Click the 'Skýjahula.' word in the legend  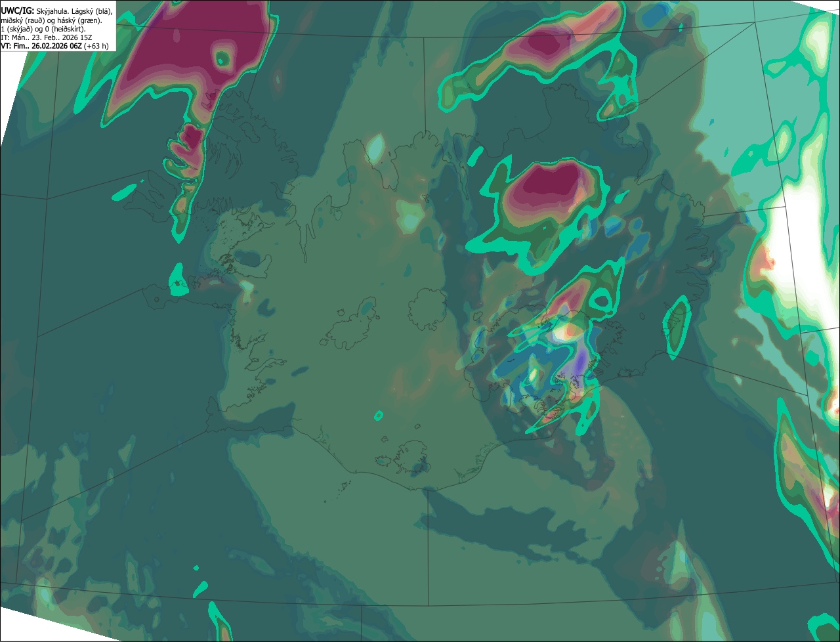tap(52, 12)
